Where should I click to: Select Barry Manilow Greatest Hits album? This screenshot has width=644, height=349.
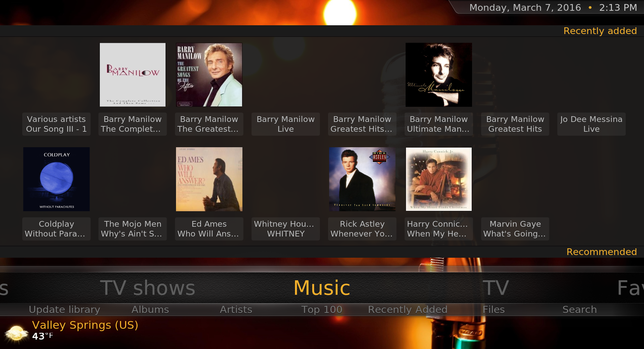click(x=515, y=124)
